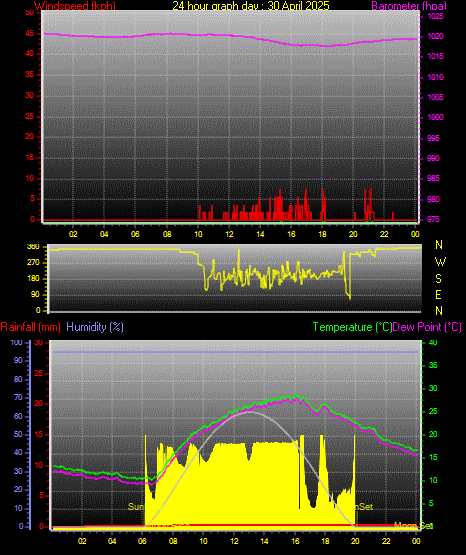466x555 pixels.
Task: Click the Moon Set marker label
Action: pyautogui.click(x=413, y=526)
